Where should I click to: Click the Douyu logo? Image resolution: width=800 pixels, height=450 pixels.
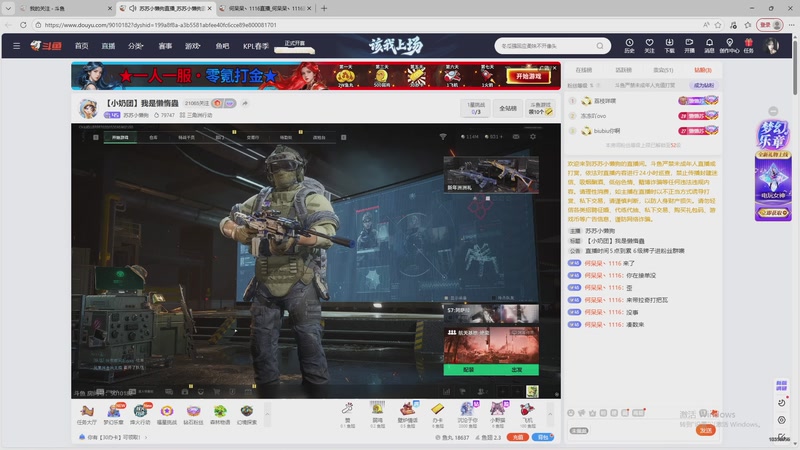coord(46,46)
